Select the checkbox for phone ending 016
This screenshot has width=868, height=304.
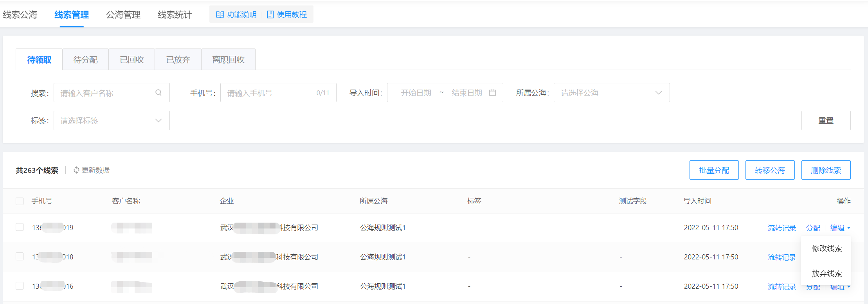pyautogui.click(x=20, y=286)
